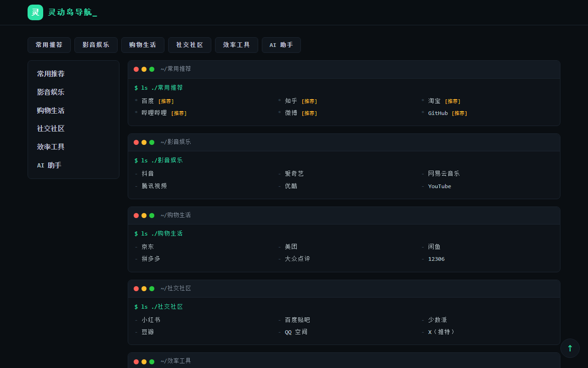
Task: Click the yellow dot in ~/常用推荐 header
Action: [144, 69]
